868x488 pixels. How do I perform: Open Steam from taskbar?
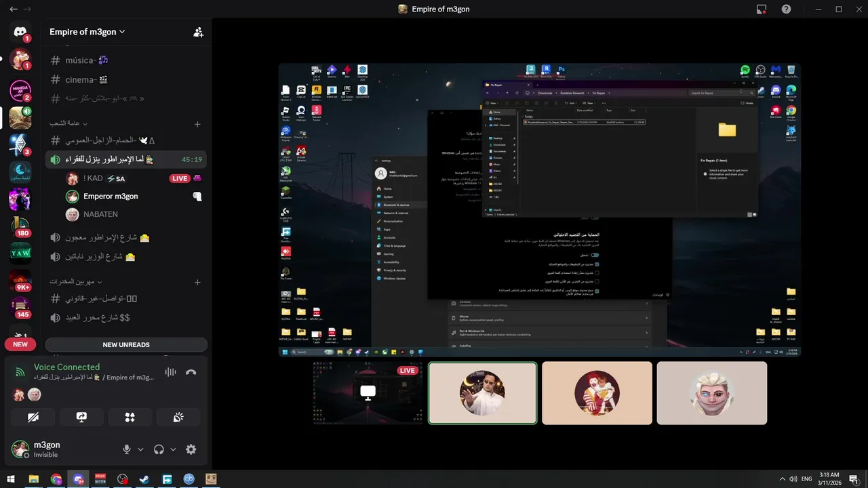[144, 479]
